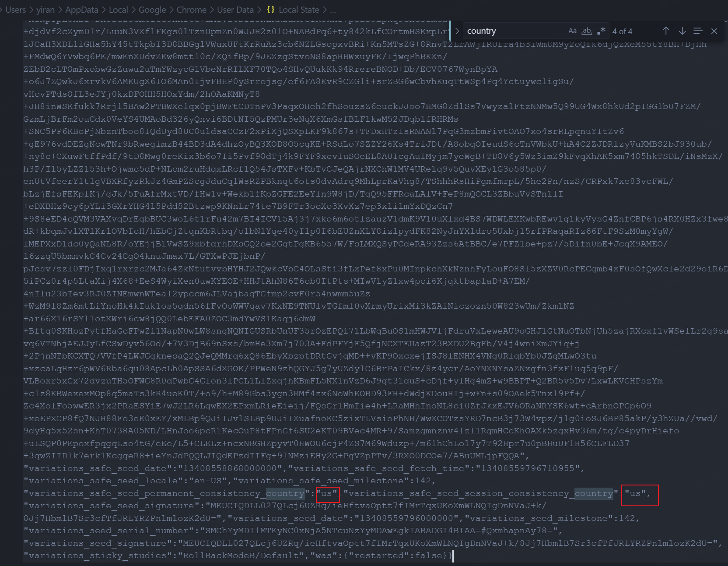This screenshot has height=566, width=728.
Task: Close the find widget
Action: 714,31
